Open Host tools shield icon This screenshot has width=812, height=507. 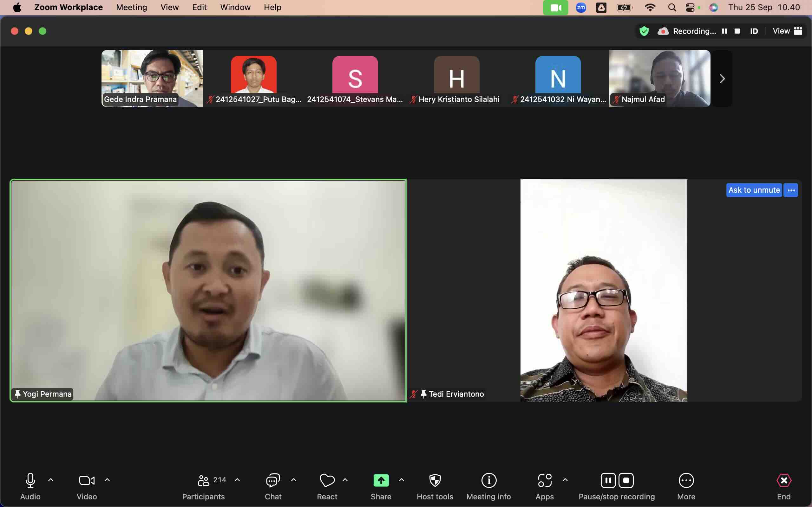(x=435, y=480)
